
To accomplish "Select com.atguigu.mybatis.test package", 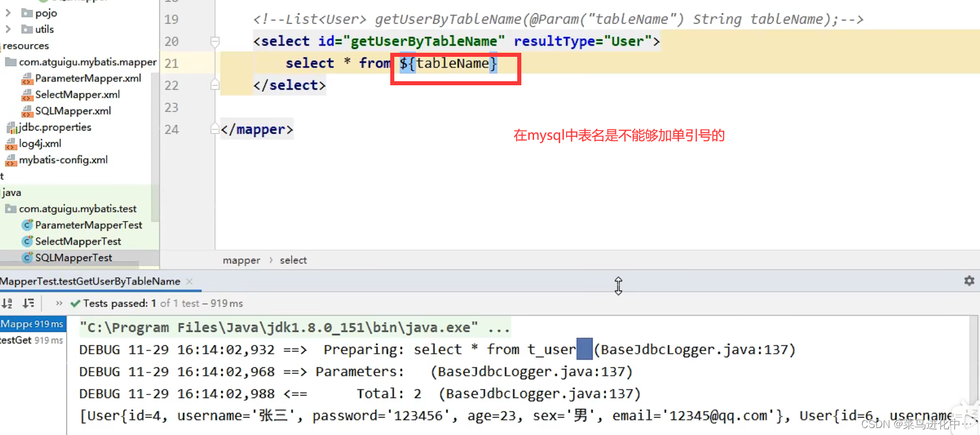I will 78,209.
